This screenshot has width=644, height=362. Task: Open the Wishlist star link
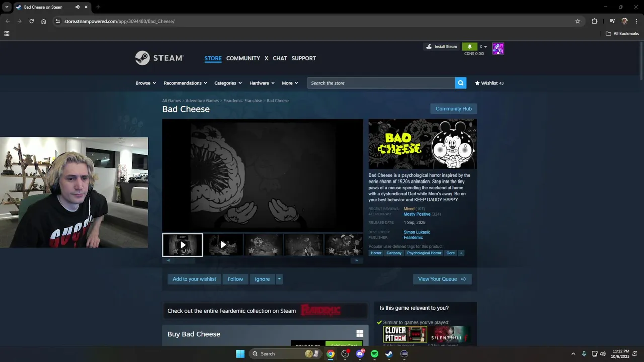click(x=489, y=83)
